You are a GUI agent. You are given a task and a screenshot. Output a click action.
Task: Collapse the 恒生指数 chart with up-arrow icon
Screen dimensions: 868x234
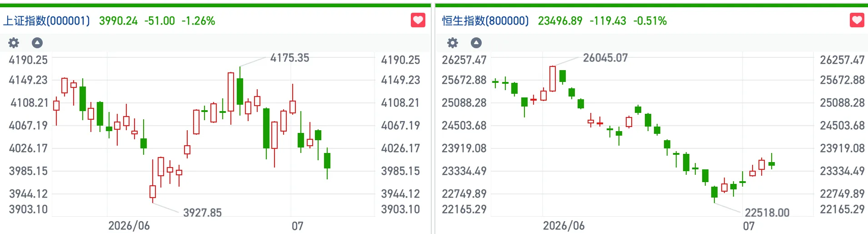[x=476, y=43]
